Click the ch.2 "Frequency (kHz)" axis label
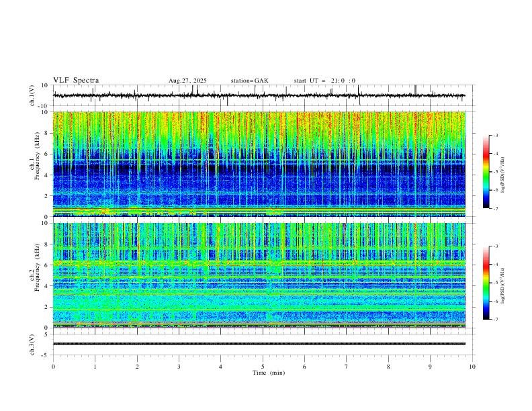The height and width of the screenshot is (411, 532). point(37,267)
